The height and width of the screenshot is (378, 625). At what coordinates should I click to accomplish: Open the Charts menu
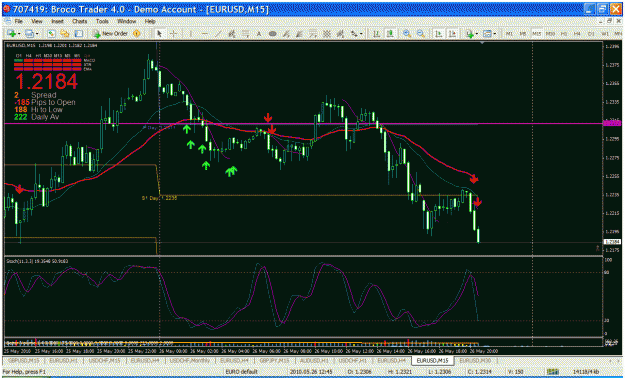click(79, 21)
